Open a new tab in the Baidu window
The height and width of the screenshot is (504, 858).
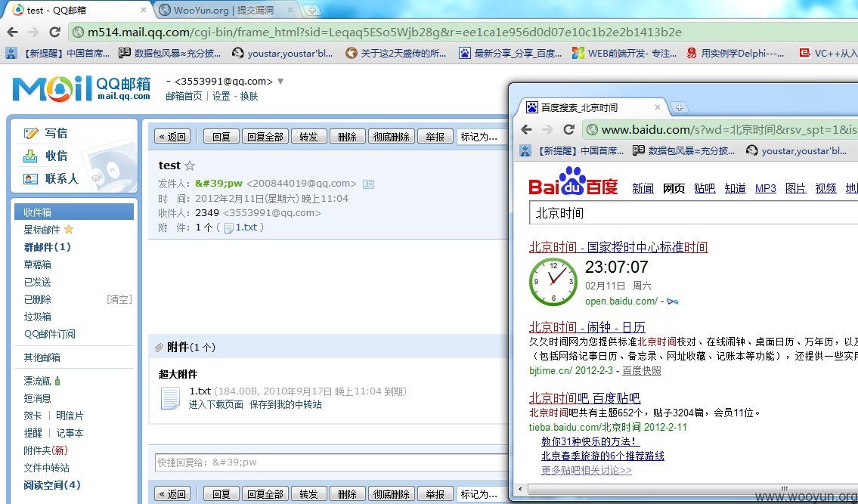pos(679,107)
